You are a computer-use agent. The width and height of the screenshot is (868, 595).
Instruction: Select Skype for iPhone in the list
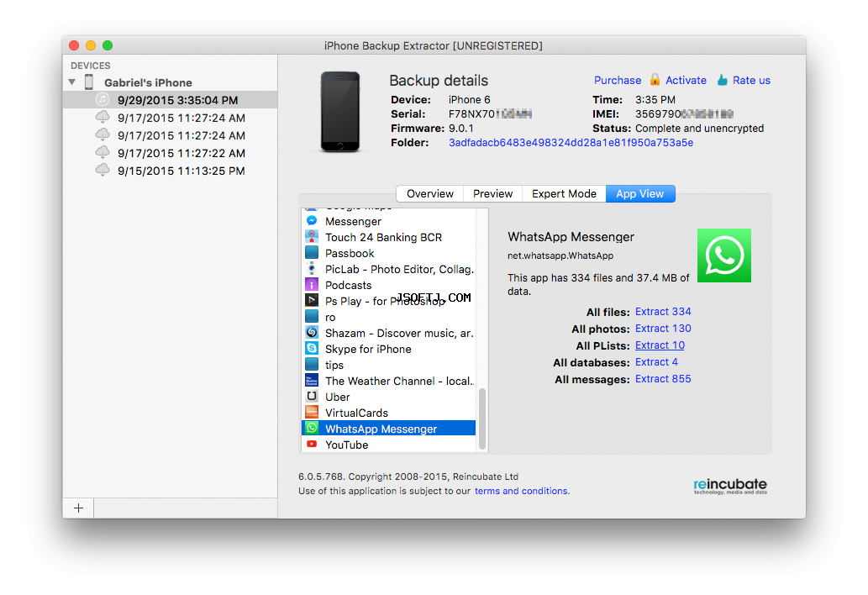click(x=388, y=350)
